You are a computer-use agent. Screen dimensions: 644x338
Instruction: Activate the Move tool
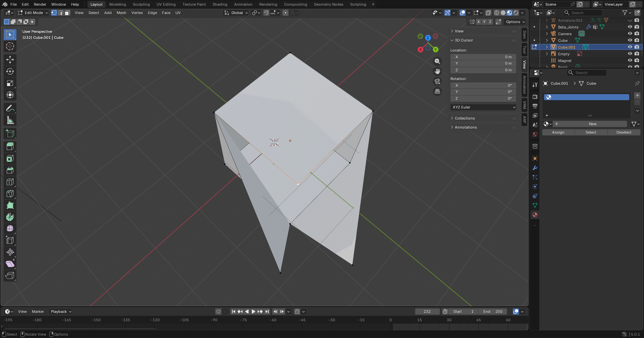pos(10,60)
